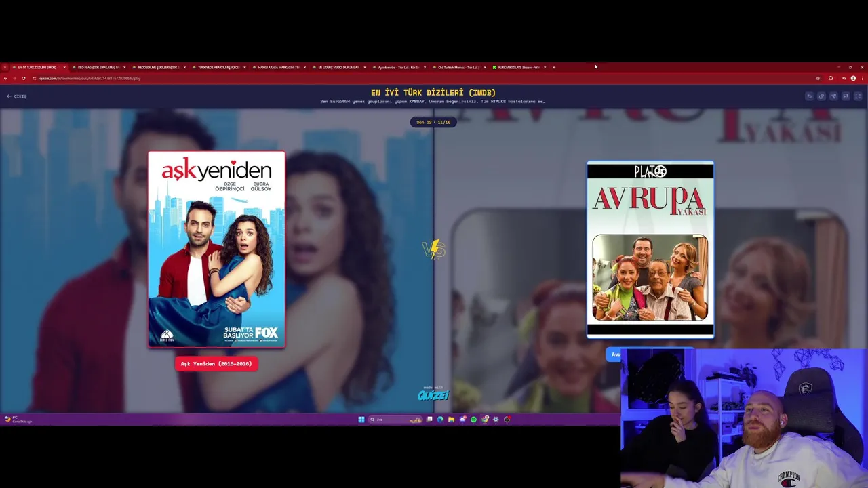Choose the Aşk Yeniden poster
This screenshot has height=488, width=868.
point(217,249)
